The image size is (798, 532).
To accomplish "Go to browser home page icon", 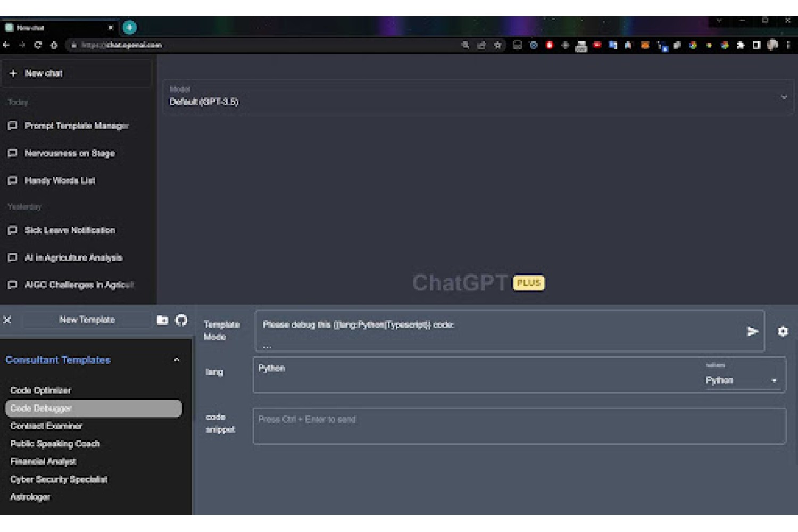I will 54,45.
